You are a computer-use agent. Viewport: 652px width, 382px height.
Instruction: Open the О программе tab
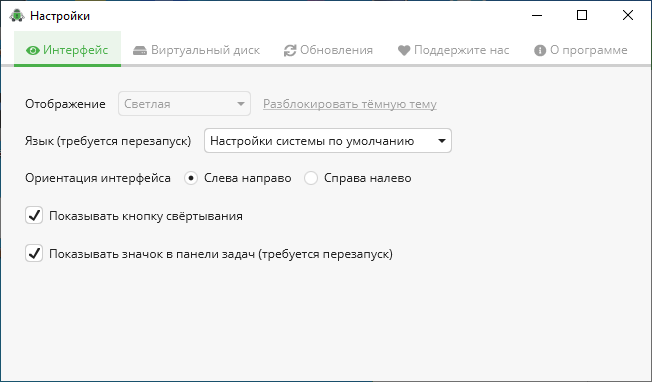pyautogui.click(x=580, y=50)
